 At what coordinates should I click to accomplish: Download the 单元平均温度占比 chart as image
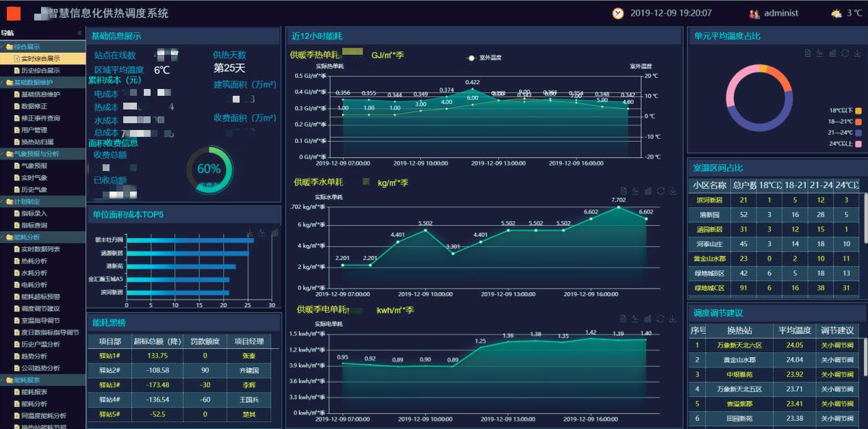tap(857, 53)
